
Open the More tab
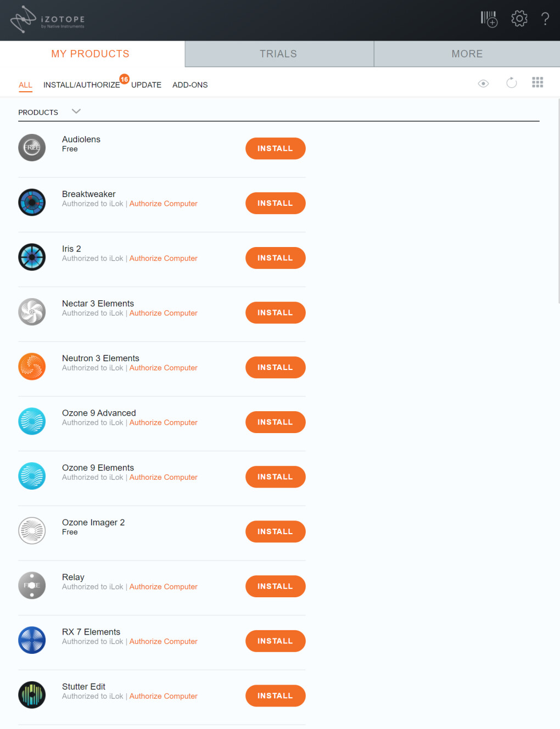click(x=467, y=54)
